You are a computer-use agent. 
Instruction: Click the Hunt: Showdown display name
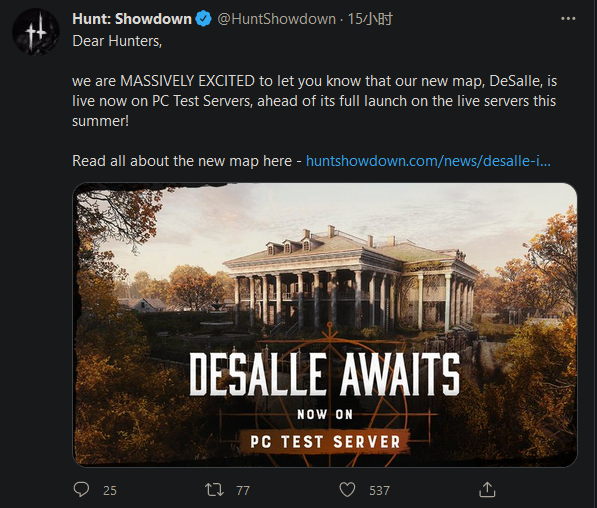[132, 19]
